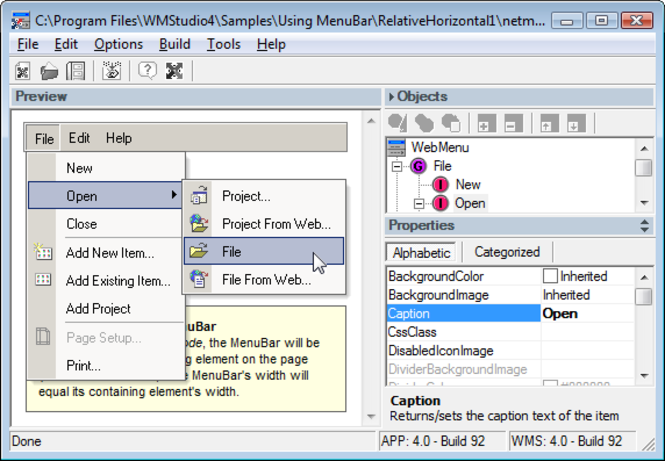
Task: Click the Caption value field showing Open
Action: [588, 313]
